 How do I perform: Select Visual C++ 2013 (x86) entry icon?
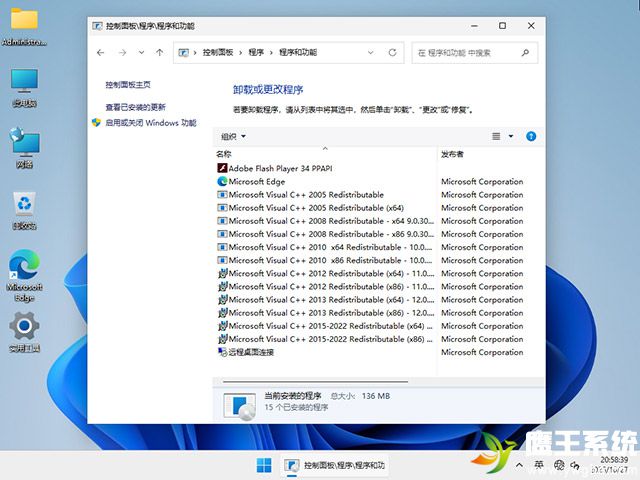222,313
